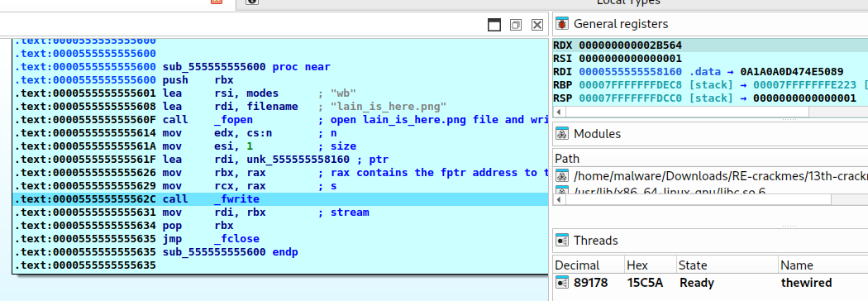
Task: Click the sub_555555555600 endp line
Action: 231,252
